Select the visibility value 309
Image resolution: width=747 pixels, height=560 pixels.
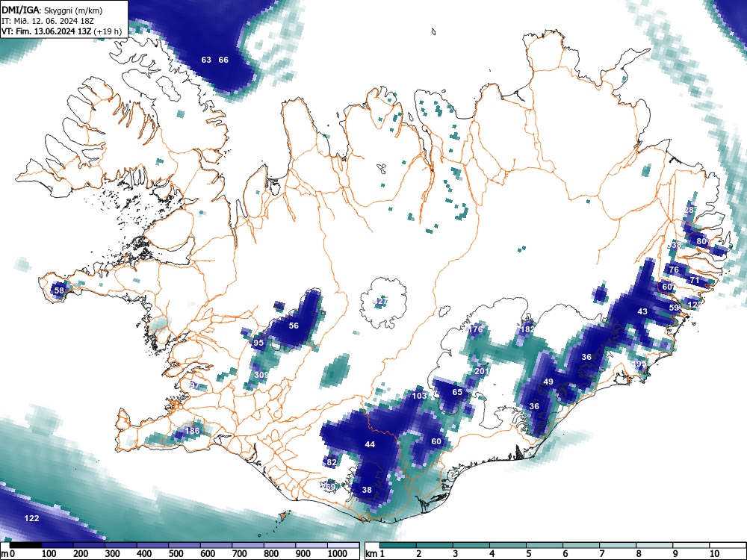point(261,375)
